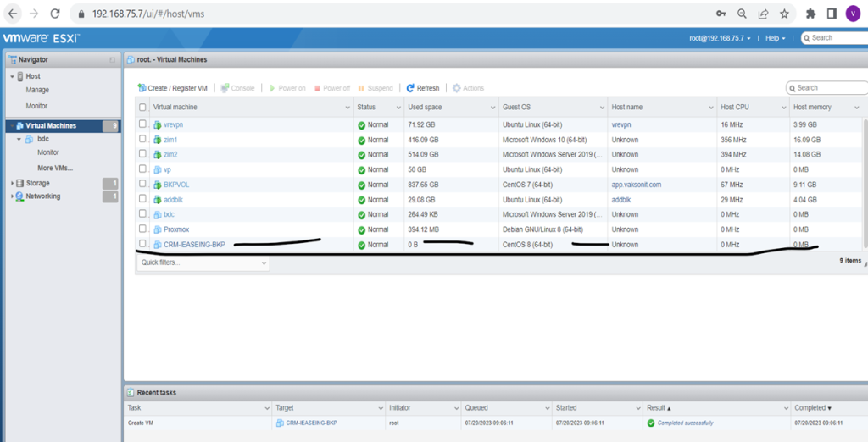Image resolution: width=868 pixels, height=442 pixels.
Task: Click the VM list search field
Action: [x=829, y=87]
